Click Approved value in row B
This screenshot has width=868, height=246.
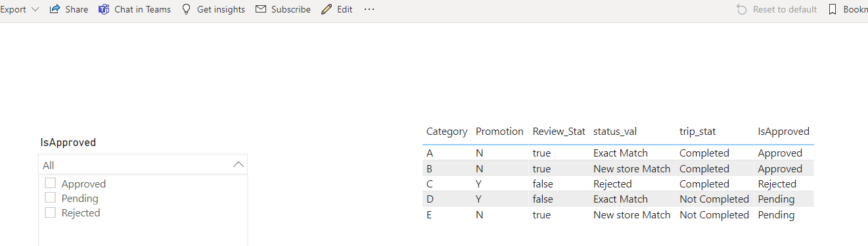(780, 168)
